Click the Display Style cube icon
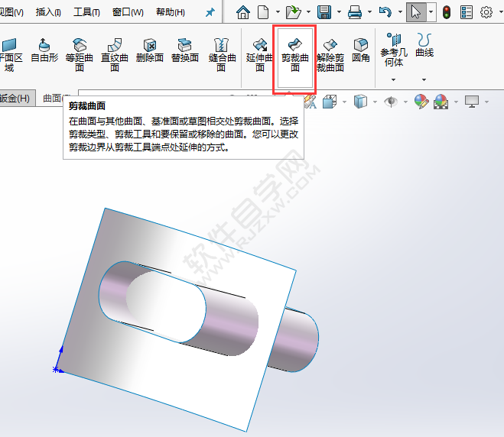The width and height of the screenshot is (504, 437). click(x=360, y=102)
